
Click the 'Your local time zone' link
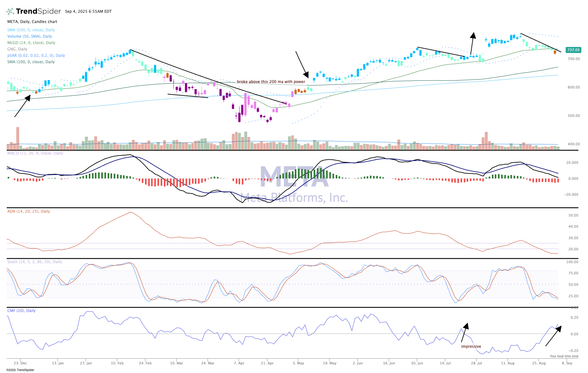tap(564, 356)
